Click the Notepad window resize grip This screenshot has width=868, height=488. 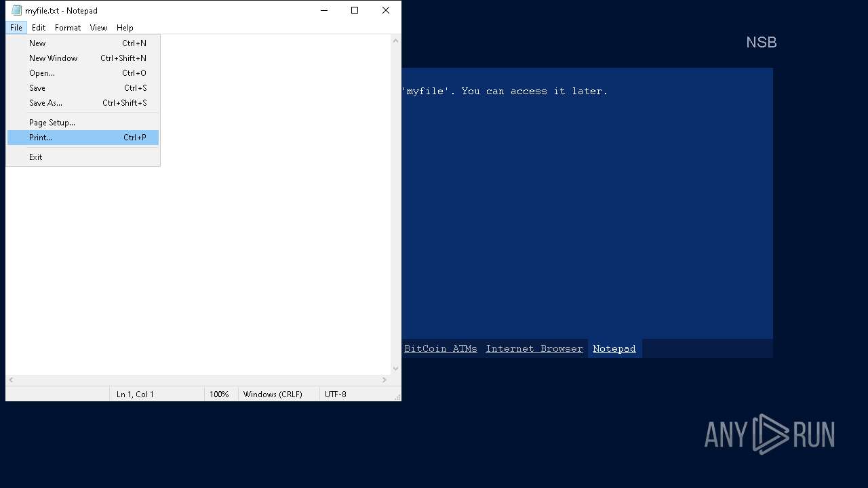(x=397, y=396)
